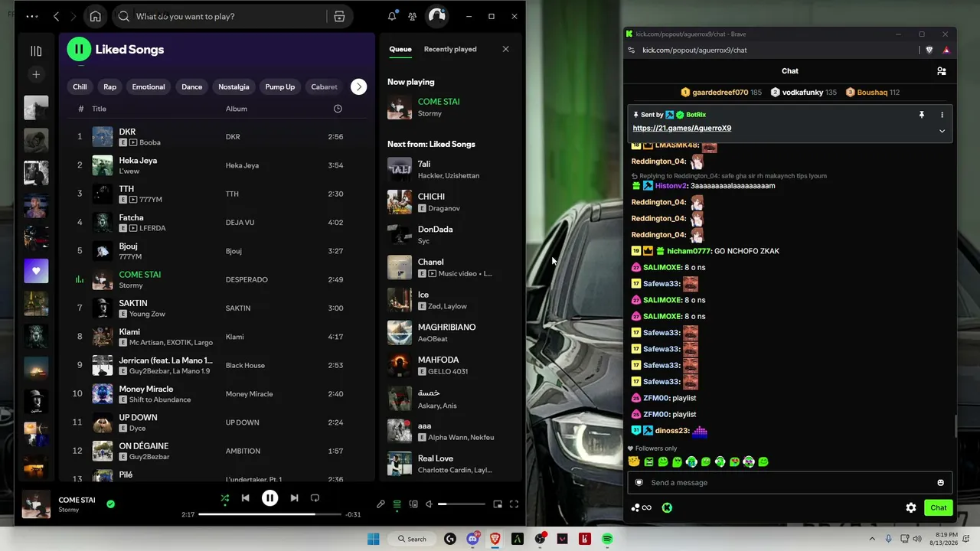Pause playback from the bottom player bar
The height and width of the screenshot is (551, 980).
[269, 498]
